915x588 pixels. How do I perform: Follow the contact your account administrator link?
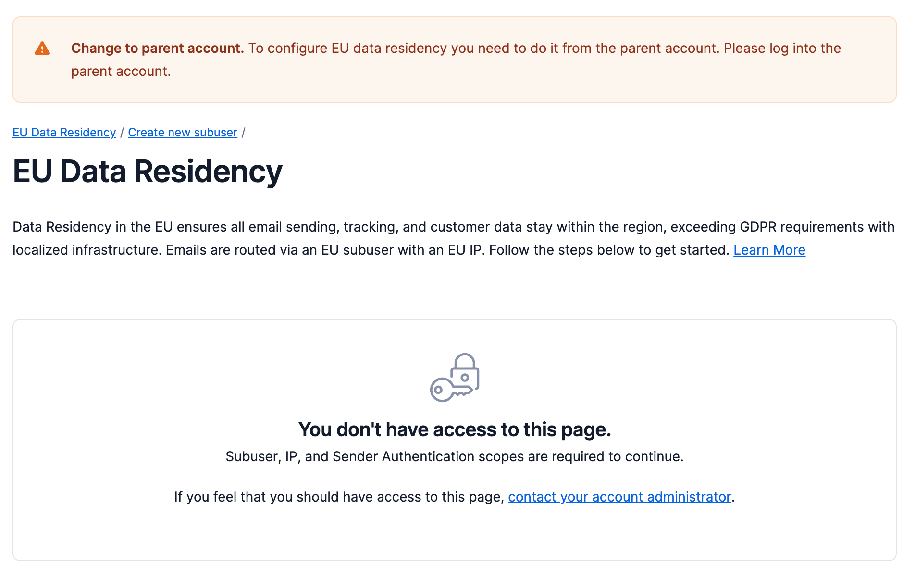(619, 497)
